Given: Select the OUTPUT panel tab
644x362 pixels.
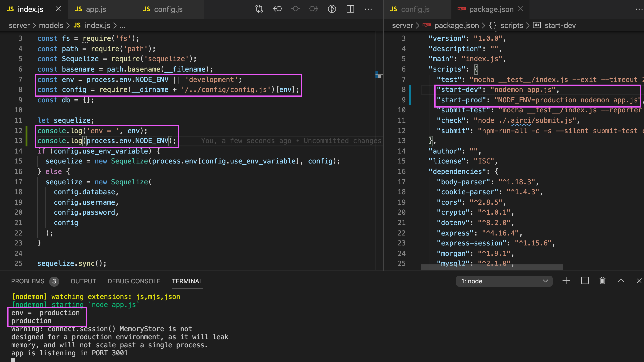Looking at the screenshot, I should tap(83, 281).
